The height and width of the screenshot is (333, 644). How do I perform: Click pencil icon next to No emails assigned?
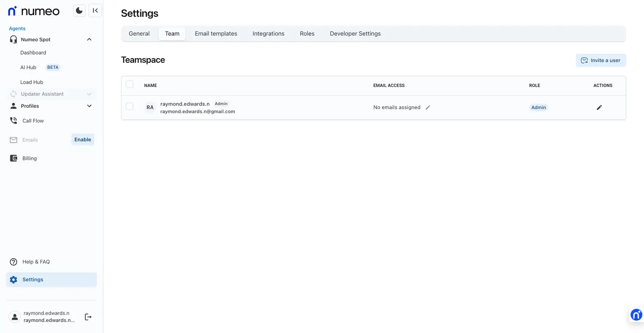click(428, 107)
